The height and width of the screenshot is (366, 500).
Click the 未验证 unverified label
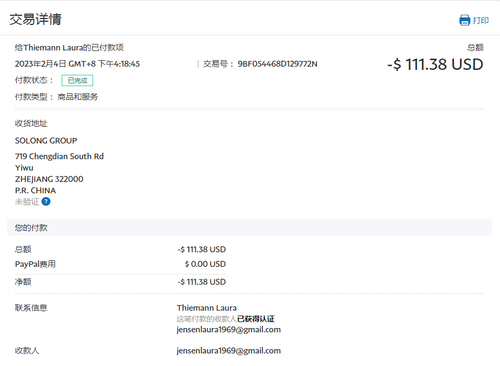[27, 202]
